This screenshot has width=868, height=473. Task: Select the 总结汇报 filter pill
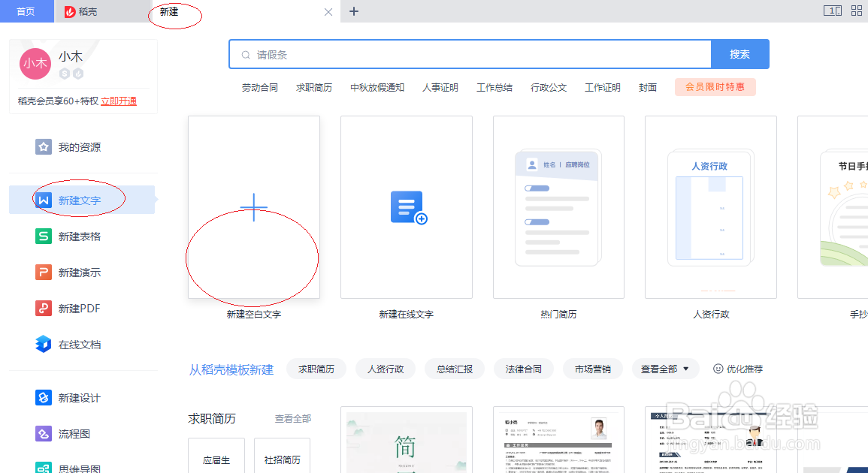point(455,369)
